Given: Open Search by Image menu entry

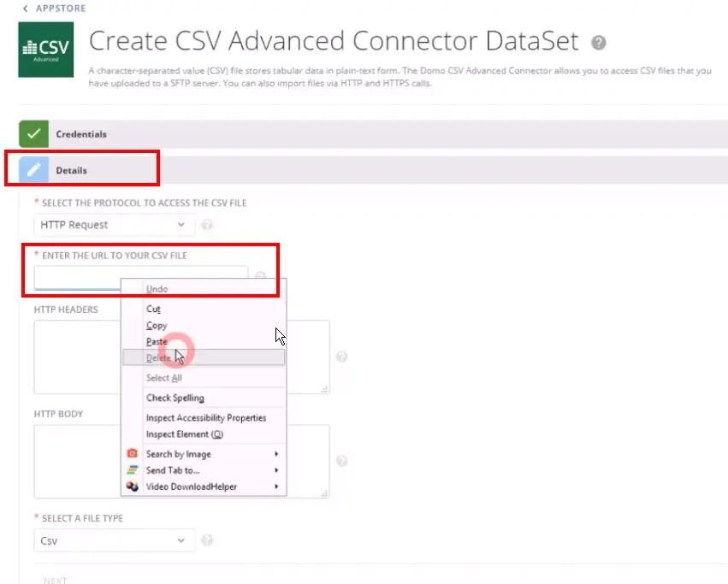Looking at the screenshot, I should [178, 454].
